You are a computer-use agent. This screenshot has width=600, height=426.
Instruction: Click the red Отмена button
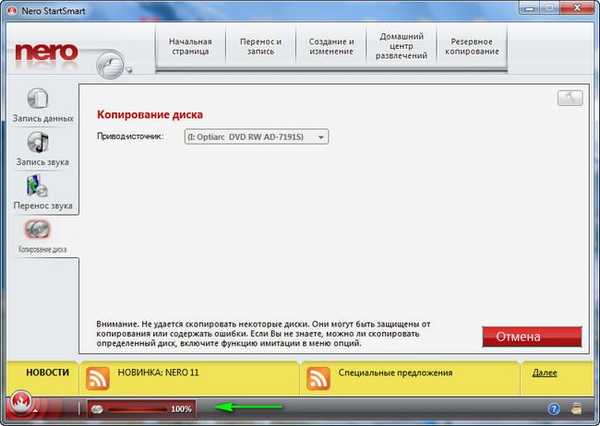coord(532,337)
